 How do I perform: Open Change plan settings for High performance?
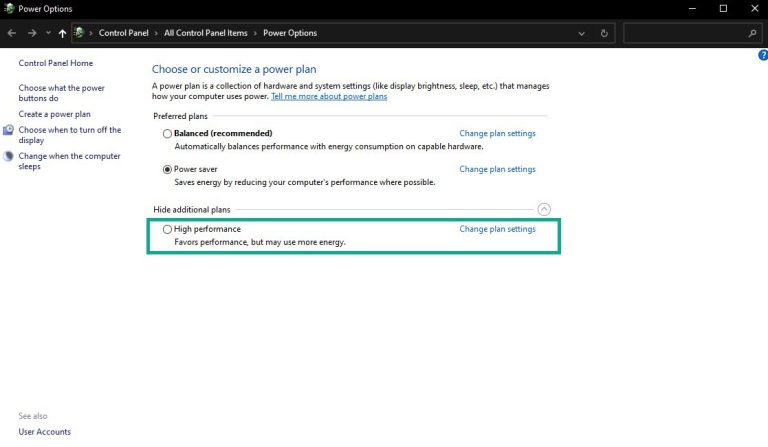pos(497,229)
